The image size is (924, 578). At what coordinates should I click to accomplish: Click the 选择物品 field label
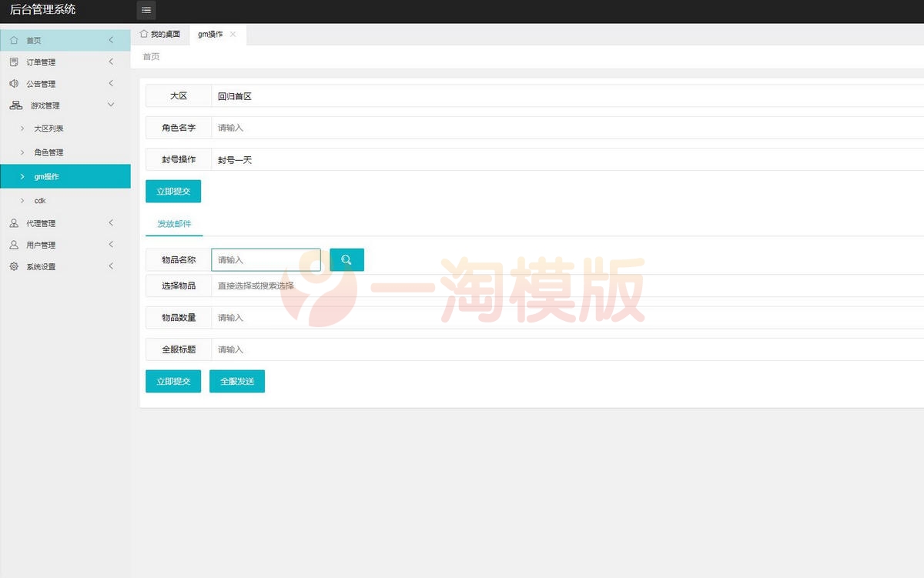[x=179, y=286]
